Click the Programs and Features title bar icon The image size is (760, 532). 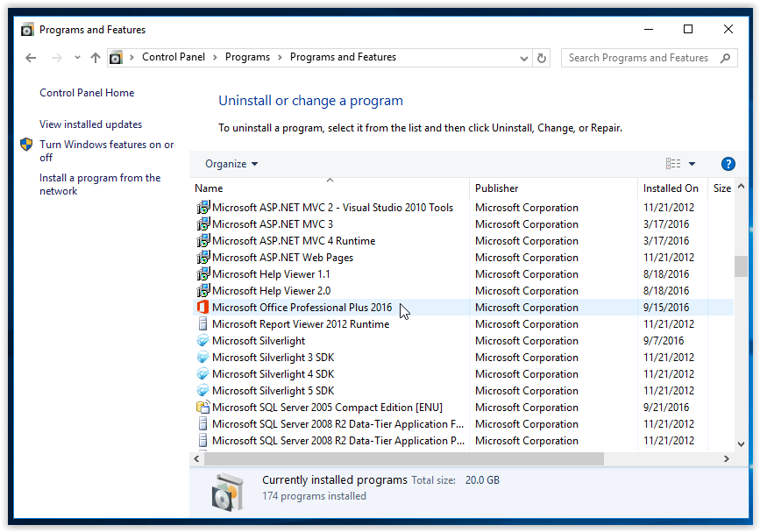pyautogui.click(x=28, y=30)
